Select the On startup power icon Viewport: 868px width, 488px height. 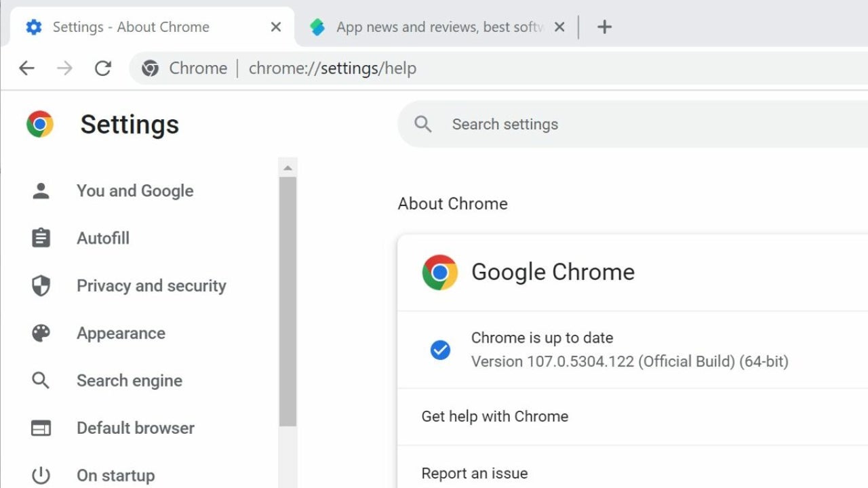[x=41, y=475]
